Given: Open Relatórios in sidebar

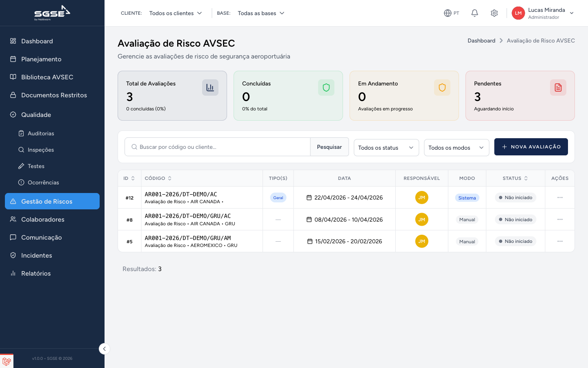Looking at the screenshot, I should pyautogui.click(x=52, y=273).
